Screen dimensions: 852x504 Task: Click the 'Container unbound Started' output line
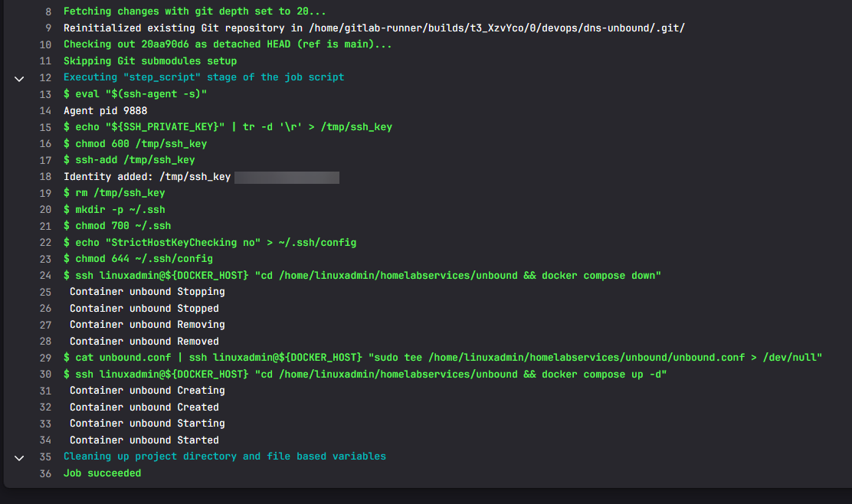144,440
